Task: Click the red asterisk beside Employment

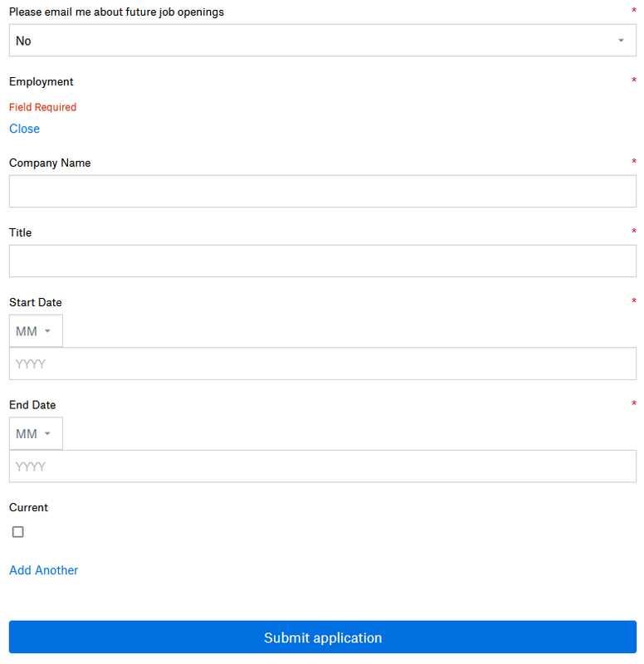Action: 633,80
